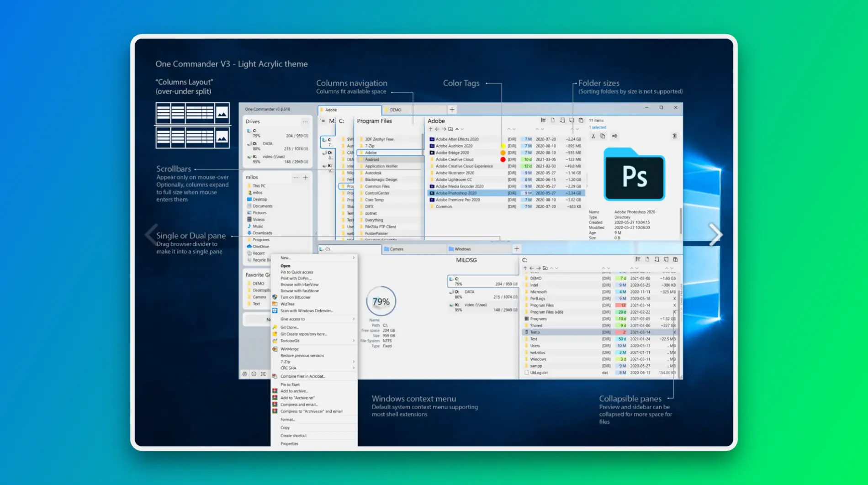Click the new folder icon in the Adobe pane
This screenshot has height=485, width=868.
(450, 129)
